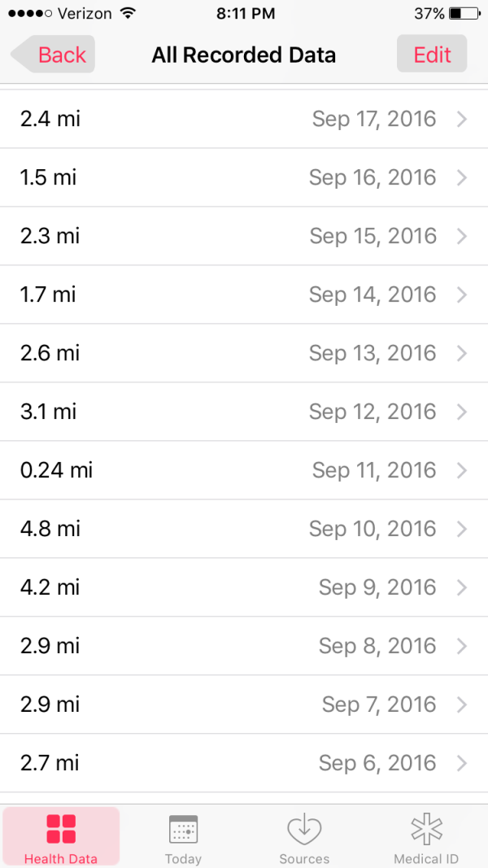The image size is (488, 868).
Task: Open chevron next to Sep 12, 2016
Action: point(462,412)
